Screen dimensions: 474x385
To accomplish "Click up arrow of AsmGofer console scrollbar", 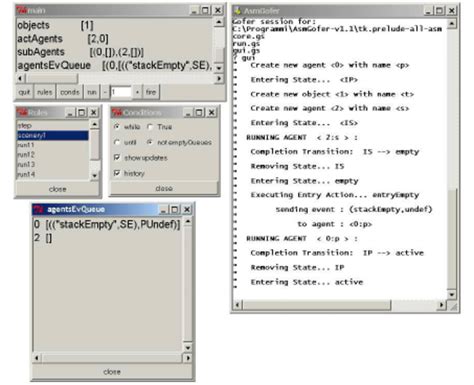I will click(452, 23).
